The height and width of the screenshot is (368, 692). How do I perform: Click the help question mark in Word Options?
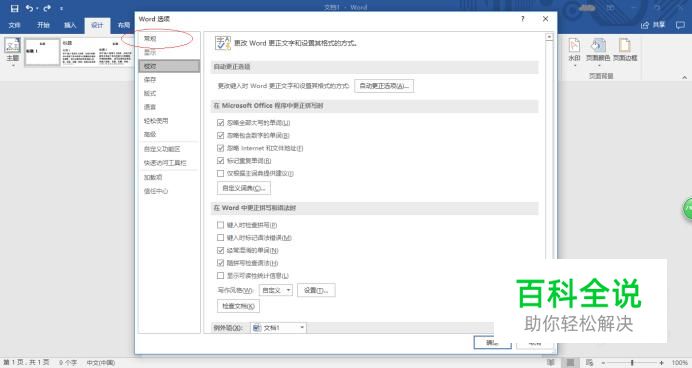coord(523,19)
